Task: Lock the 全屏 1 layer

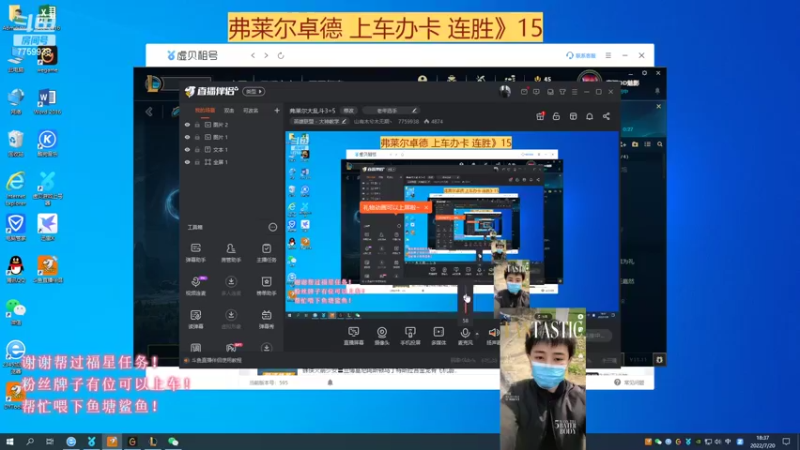Action: [x=197, y=162]
